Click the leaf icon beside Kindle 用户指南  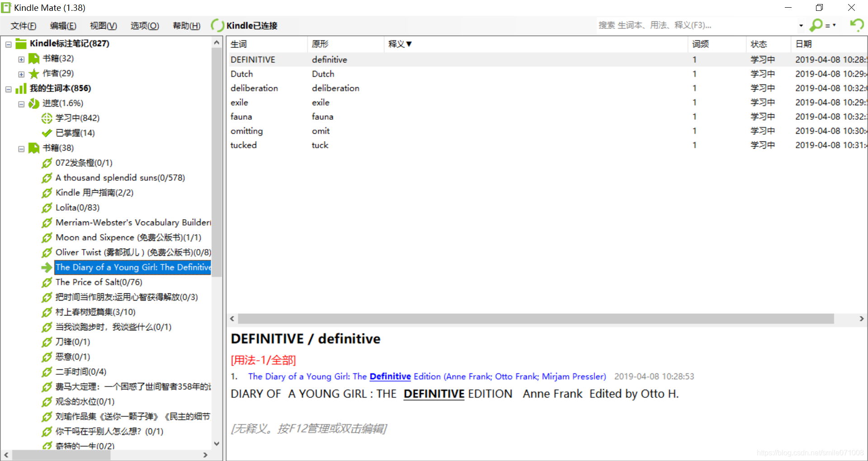point(47,193)
